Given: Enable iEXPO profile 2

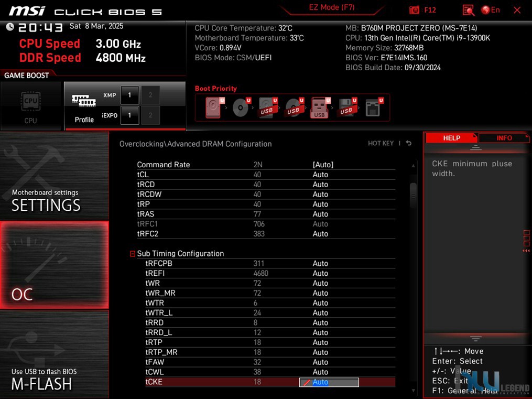Looking at the screenshot, I should pyautogui.click(x=150, y=115).
